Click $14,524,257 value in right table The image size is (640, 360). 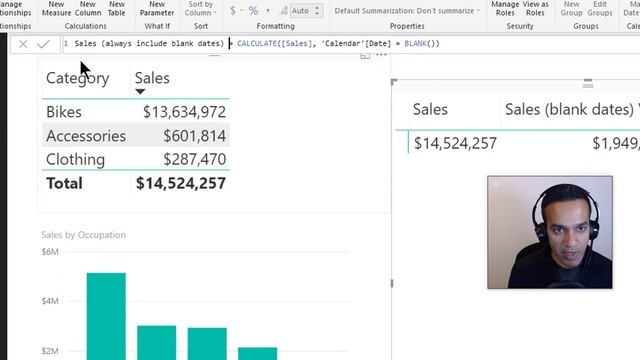coord(455,143)
